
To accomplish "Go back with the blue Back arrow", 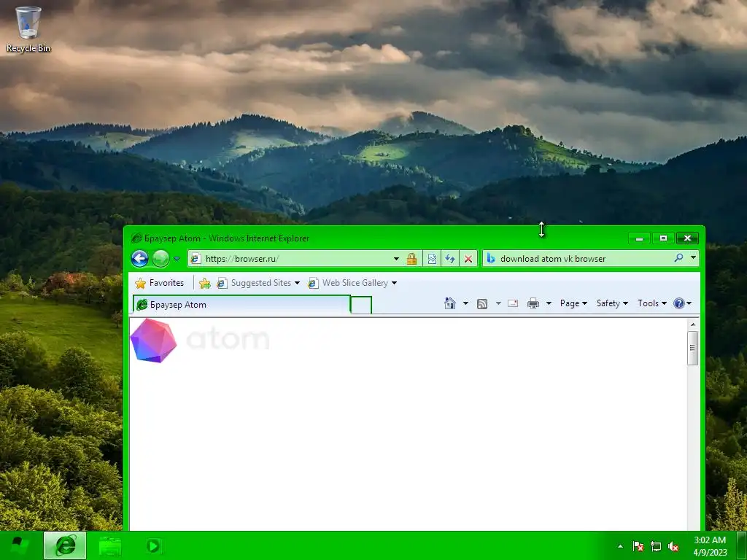I will pos(139,259).
